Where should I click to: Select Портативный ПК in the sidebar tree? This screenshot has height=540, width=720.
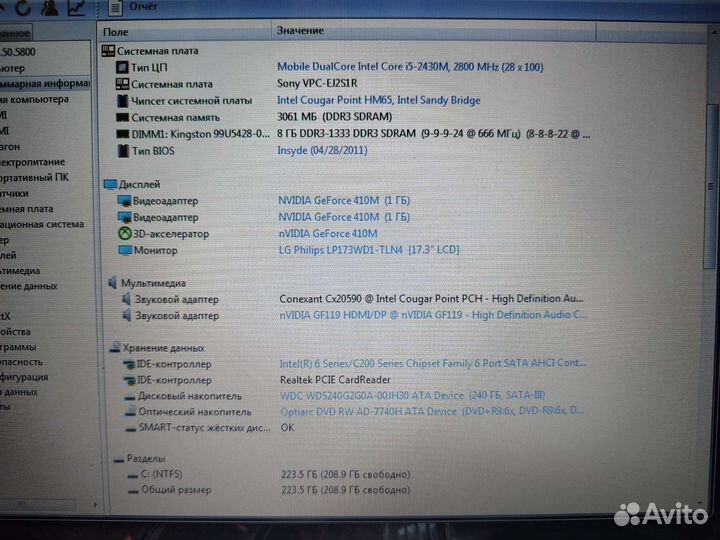[34, 177]
